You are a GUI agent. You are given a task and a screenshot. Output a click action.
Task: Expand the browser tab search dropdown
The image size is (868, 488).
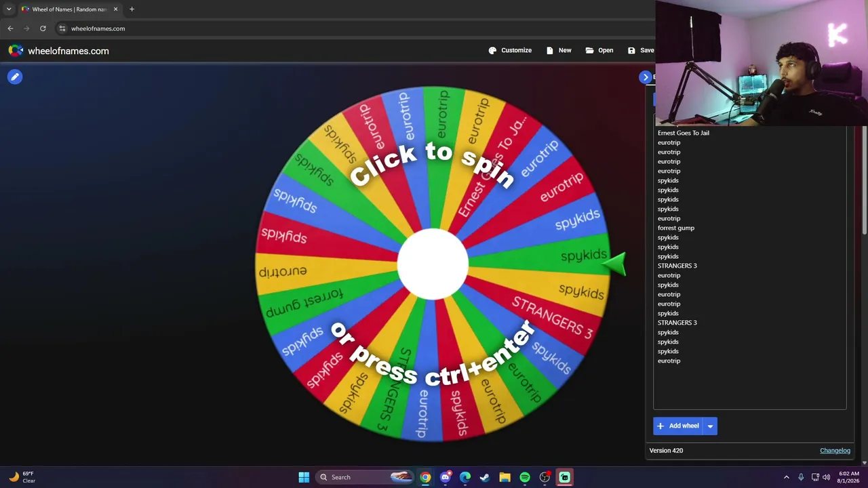tap(9, 9)
